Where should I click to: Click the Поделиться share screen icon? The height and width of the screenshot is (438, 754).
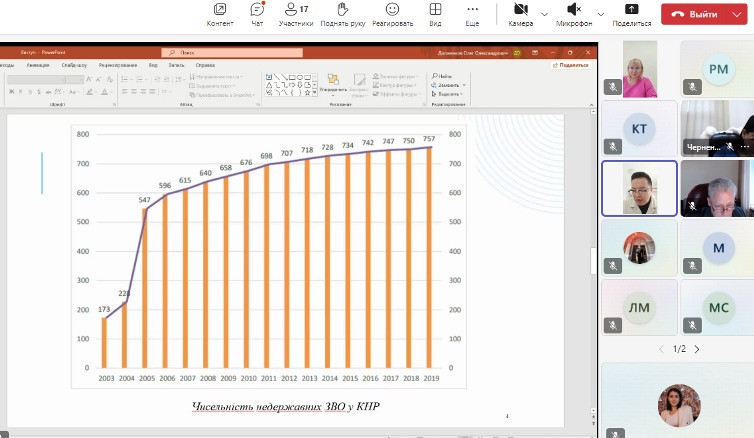(631, 10)
